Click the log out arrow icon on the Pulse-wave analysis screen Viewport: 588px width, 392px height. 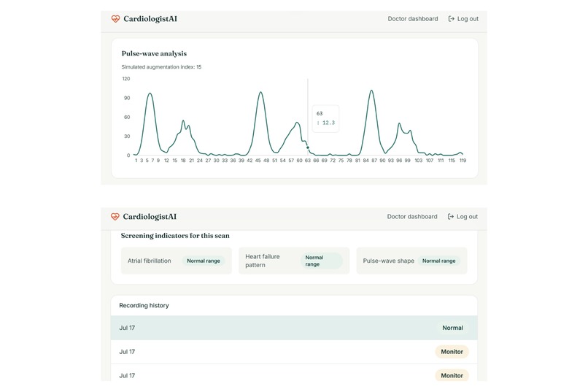451,19
